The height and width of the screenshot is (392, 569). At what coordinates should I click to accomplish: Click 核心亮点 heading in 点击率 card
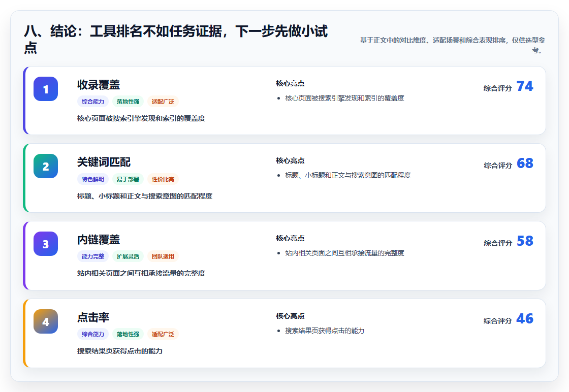[x=290, y=316]
